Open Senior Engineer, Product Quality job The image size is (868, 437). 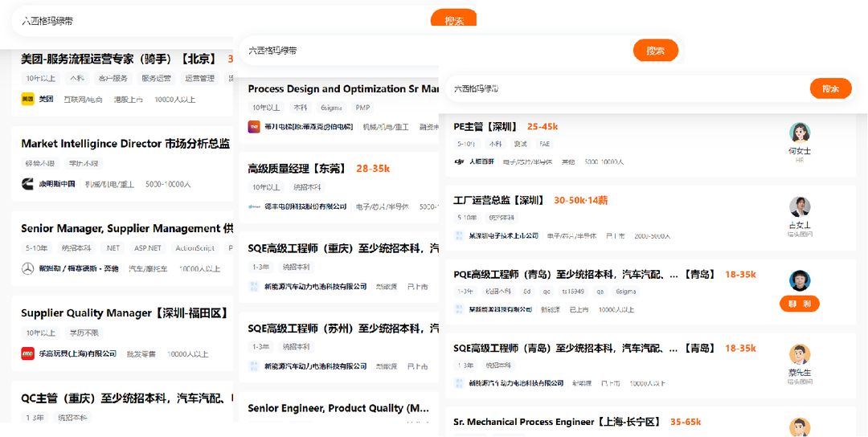coord(338,408)
